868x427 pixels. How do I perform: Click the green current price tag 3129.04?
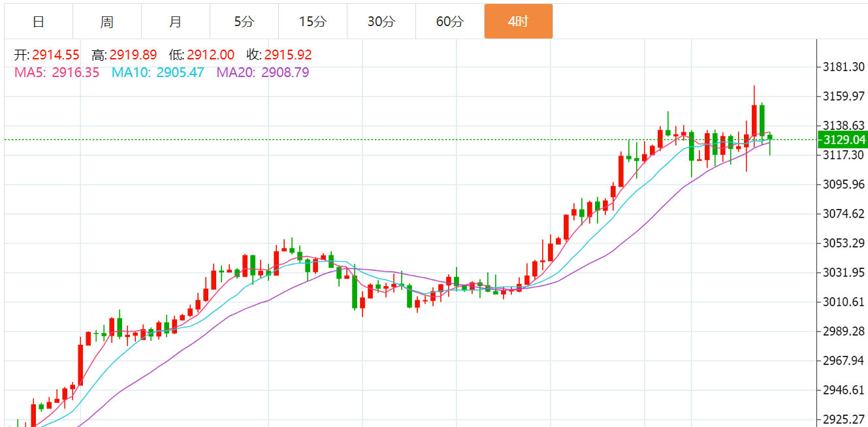[844, 140]
